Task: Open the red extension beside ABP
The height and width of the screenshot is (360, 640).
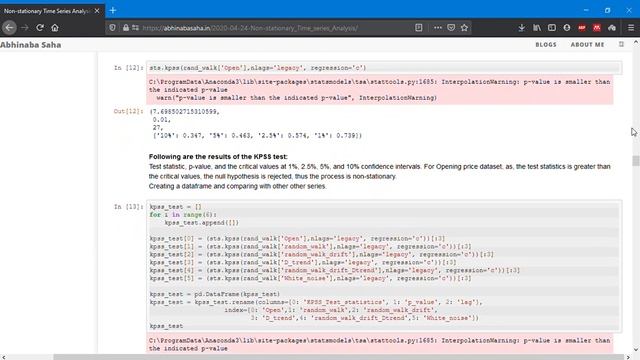Action: [x=597, y=28]
